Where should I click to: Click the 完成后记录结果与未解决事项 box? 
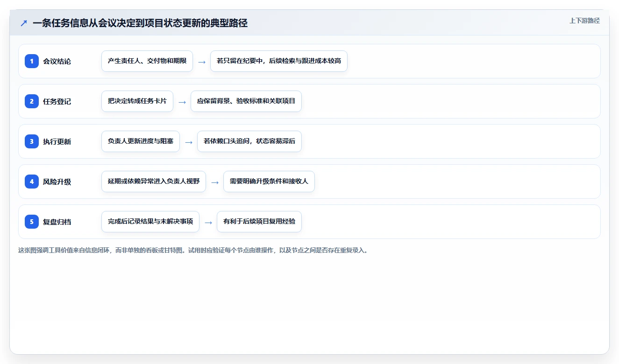pyautogui.click(x=150, y=222)
